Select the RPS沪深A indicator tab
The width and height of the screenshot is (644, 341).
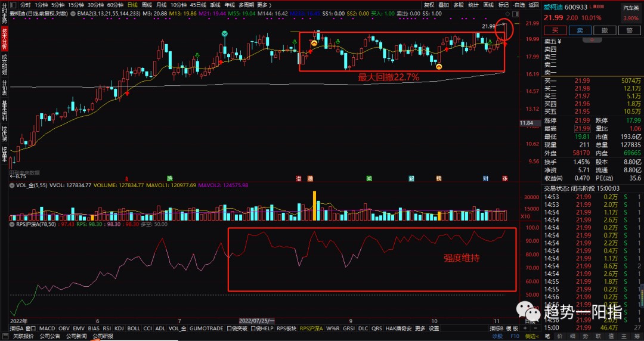coord(311,328)
